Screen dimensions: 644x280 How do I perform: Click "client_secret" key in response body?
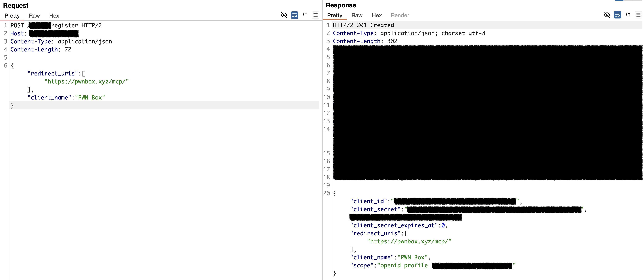(377, 209)
